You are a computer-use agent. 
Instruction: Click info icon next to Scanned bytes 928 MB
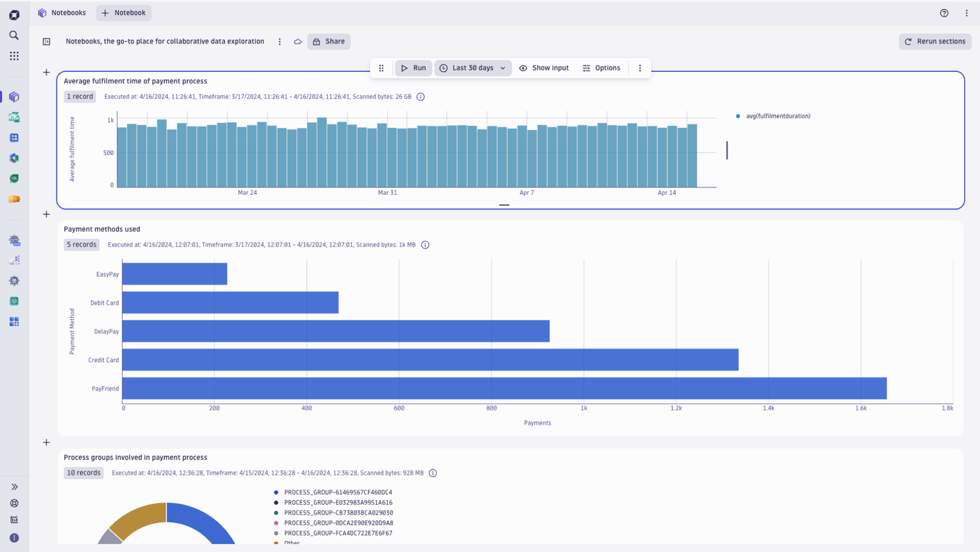433,473
